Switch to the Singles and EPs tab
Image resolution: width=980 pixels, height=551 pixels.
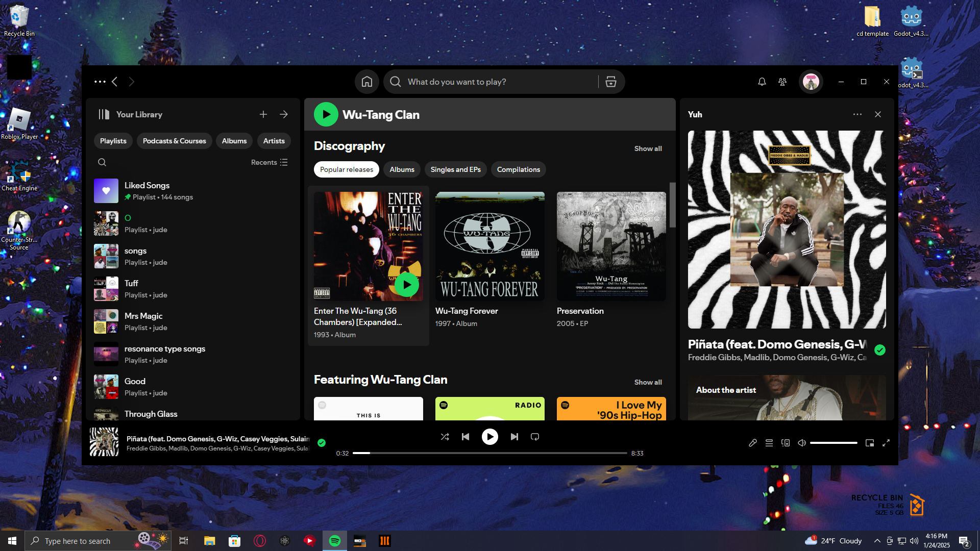tap(455, 169)
